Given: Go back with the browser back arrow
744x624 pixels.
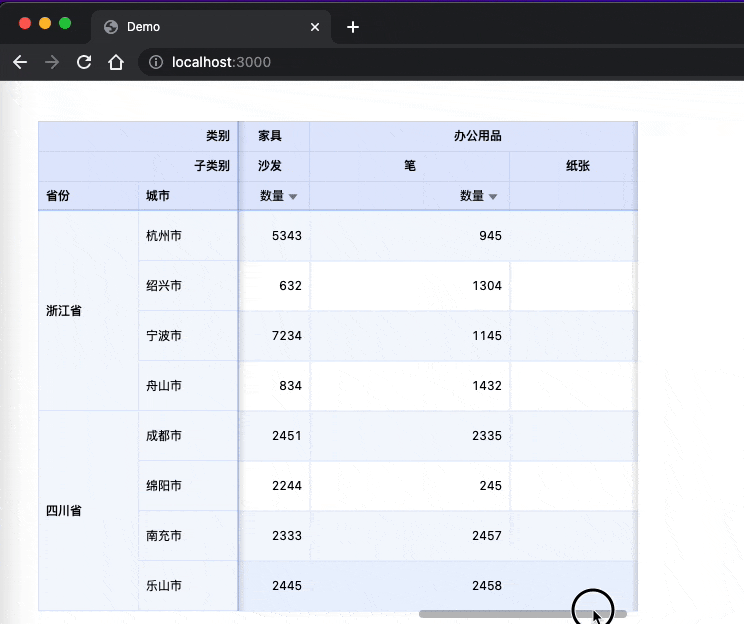Looking at the screenshot, I should [x=20, y=62].
